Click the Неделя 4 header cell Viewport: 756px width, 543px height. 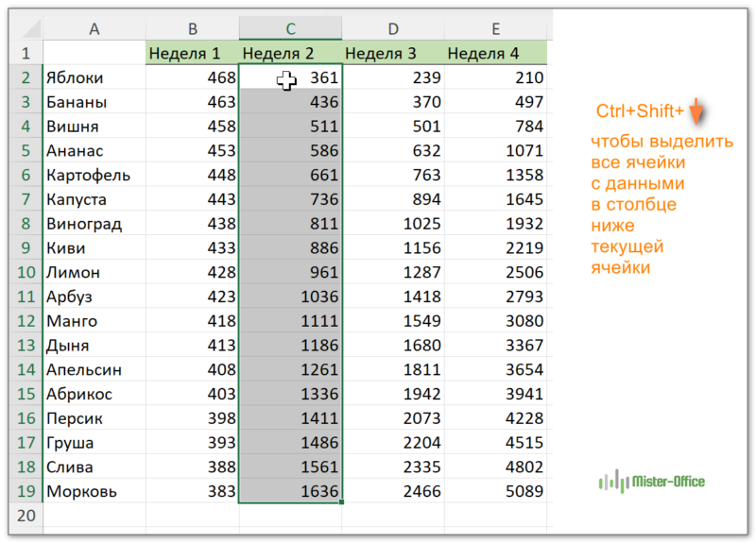click(x=494, y=54)
